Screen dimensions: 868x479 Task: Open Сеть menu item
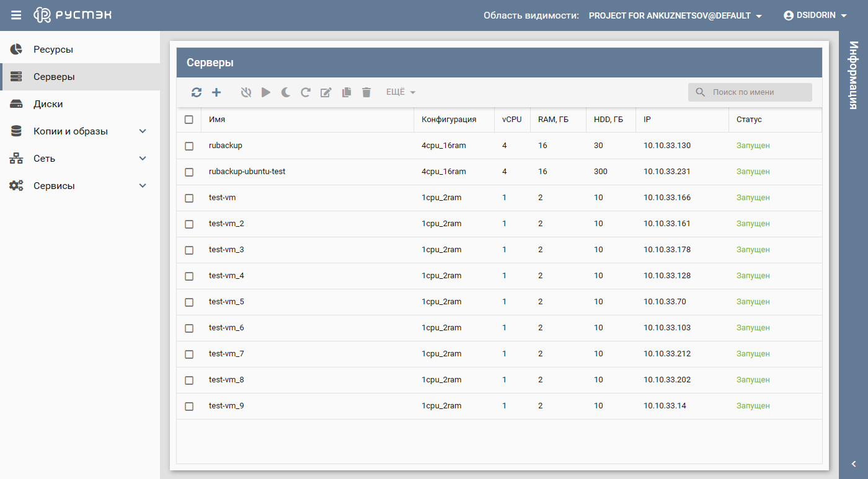tap(80, 159)
